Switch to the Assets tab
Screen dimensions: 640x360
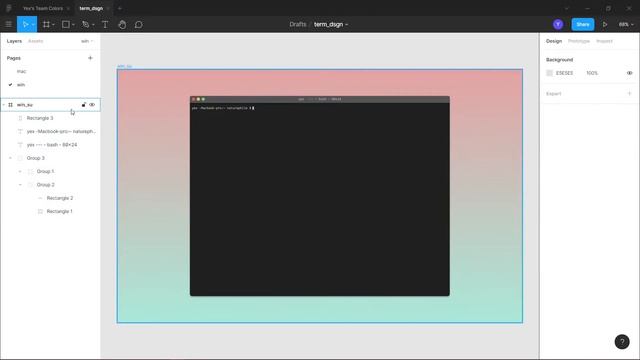pyautogui.click(x=36, y=41)
